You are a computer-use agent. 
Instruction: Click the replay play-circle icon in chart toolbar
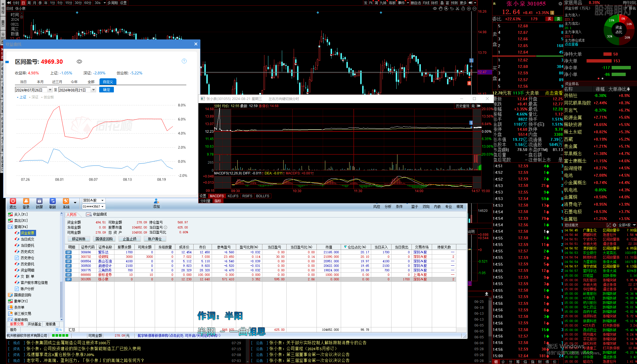tap(446, 8)
